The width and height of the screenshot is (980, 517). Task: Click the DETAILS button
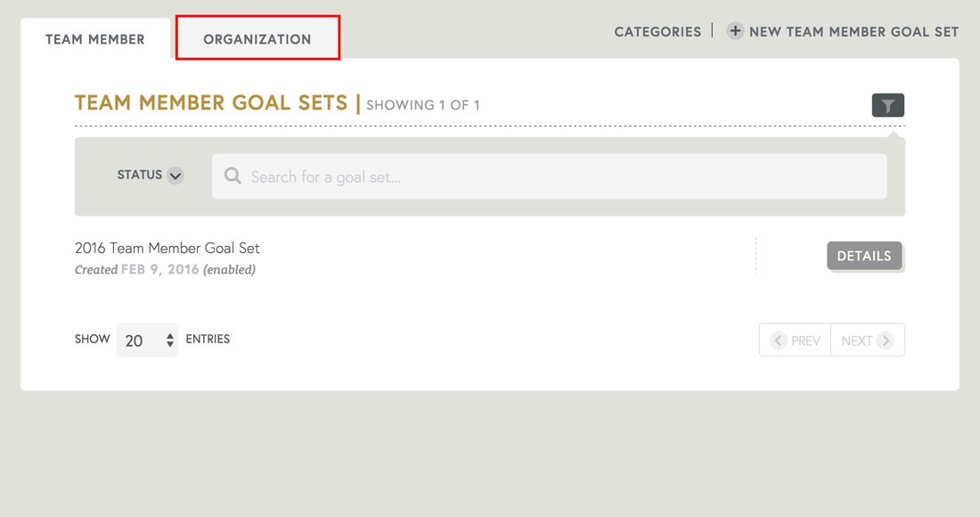864,256
